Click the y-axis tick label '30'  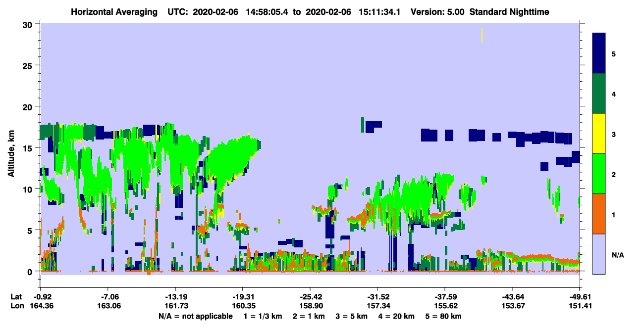pos(29,24)
